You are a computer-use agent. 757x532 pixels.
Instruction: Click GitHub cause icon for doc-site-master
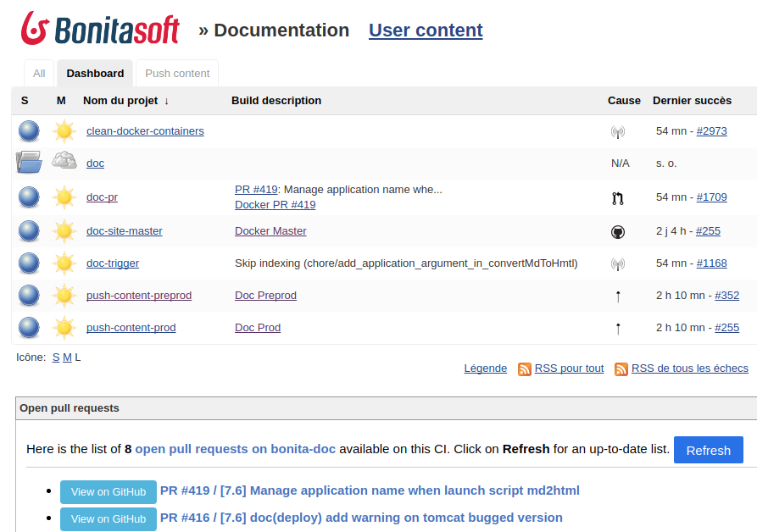(x=618, y=232)
